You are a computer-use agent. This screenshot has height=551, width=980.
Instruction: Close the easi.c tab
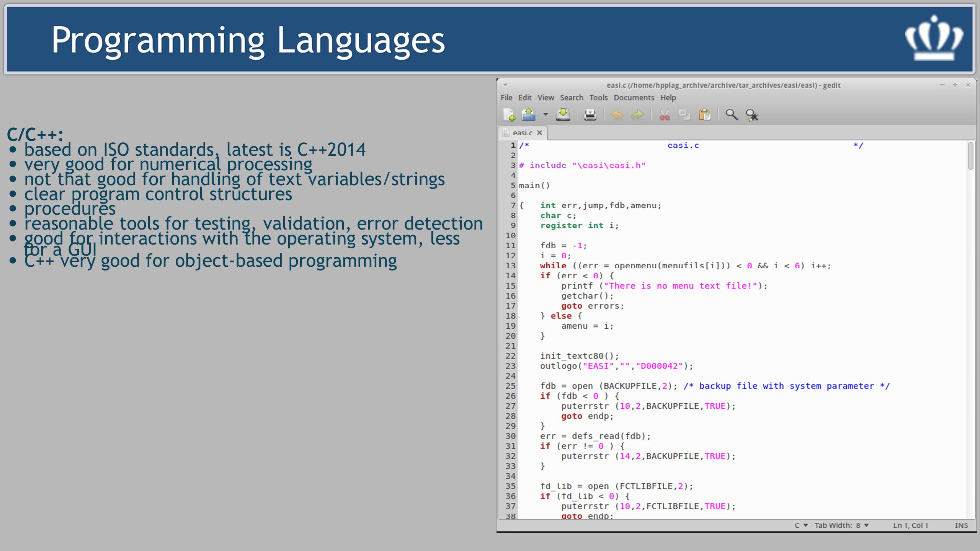(539, 133)
